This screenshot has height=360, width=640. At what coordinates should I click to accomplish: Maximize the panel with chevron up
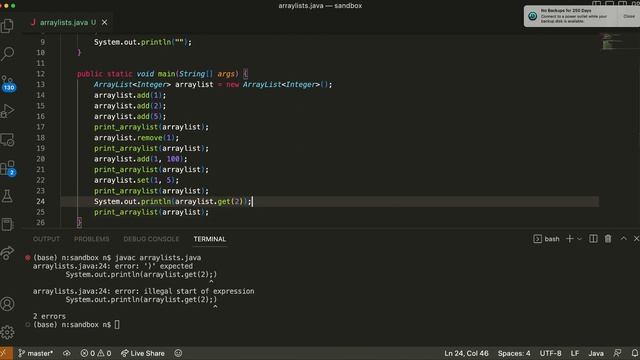coord(623,239)
